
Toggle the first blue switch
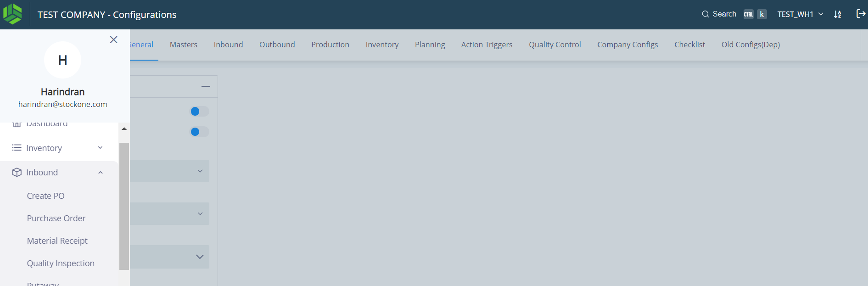(199, 112)
